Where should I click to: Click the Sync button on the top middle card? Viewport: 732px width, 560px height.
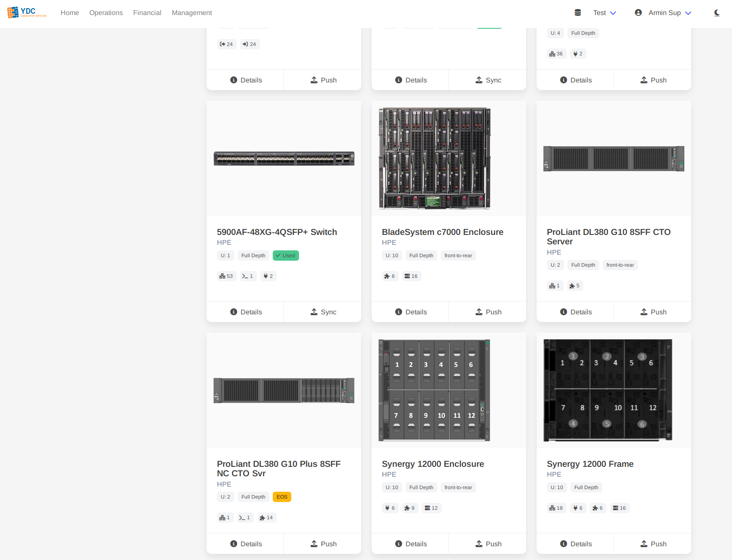[488, 80]
